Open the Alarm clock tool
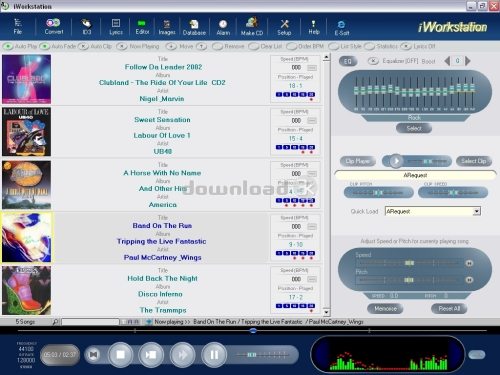Image resolution: width=500 pixels, height=375 pixels. click(x=223, y=27)
